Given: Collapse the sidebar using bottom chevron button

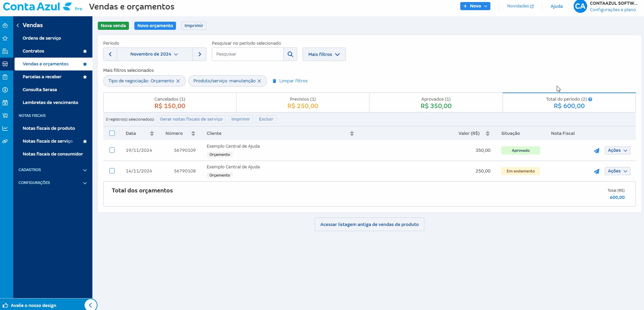Looking at the screenshot, I should click(x=90, y=305).
